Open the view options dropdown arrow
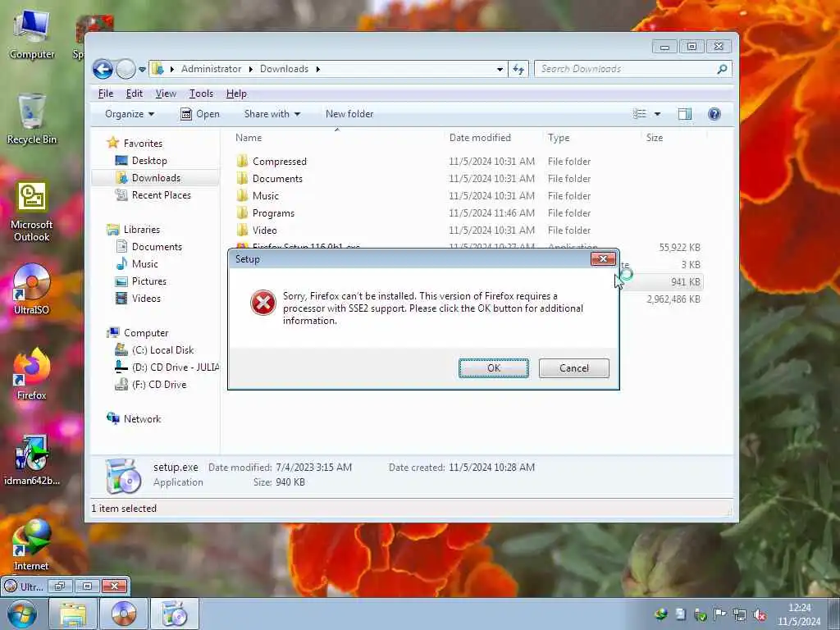Viewport: 840px width, 630px height. click(657, 114)
